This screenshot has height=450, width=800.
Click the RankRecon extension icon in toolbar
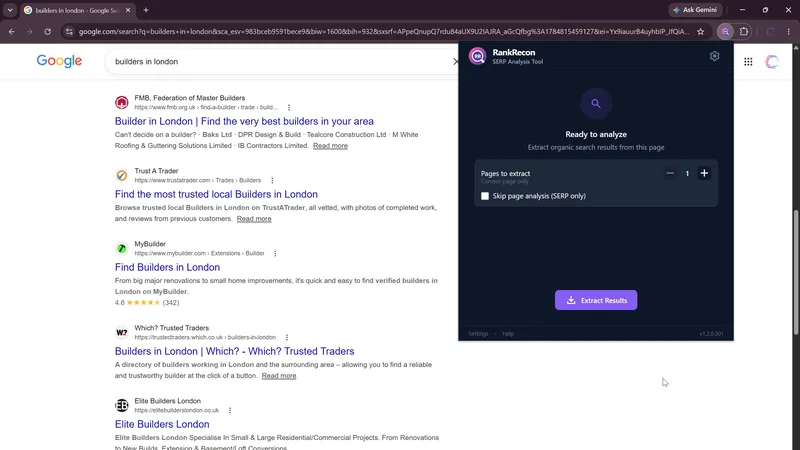[x=725, y=32]
